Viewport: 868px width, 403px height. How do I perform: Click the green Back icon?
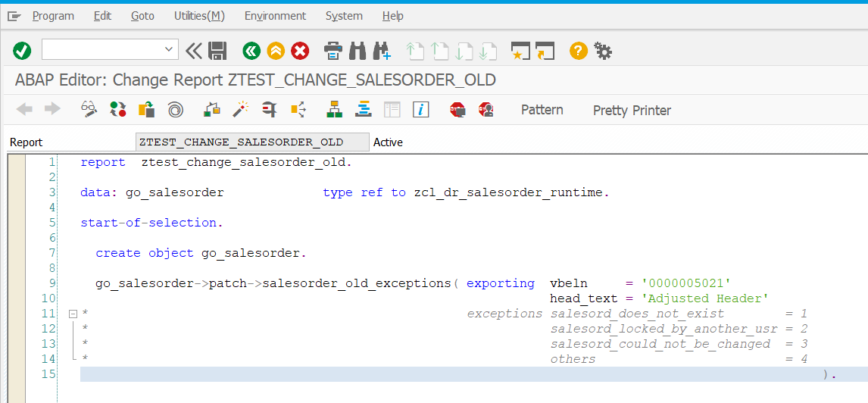pyautogui.click(x=251, y=51)
